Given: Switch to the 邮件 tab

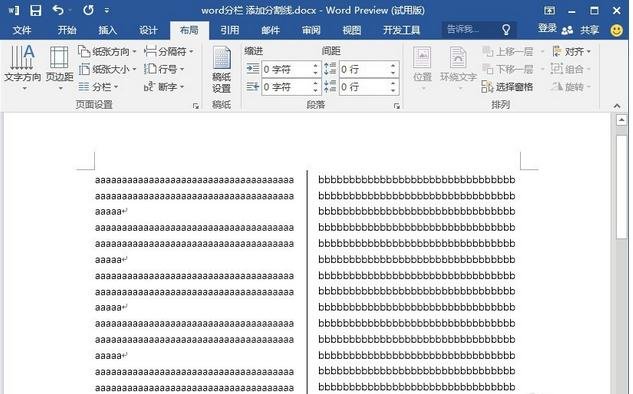Looking at the screenshot, I should pyautogui.click(x=270, y=30).
